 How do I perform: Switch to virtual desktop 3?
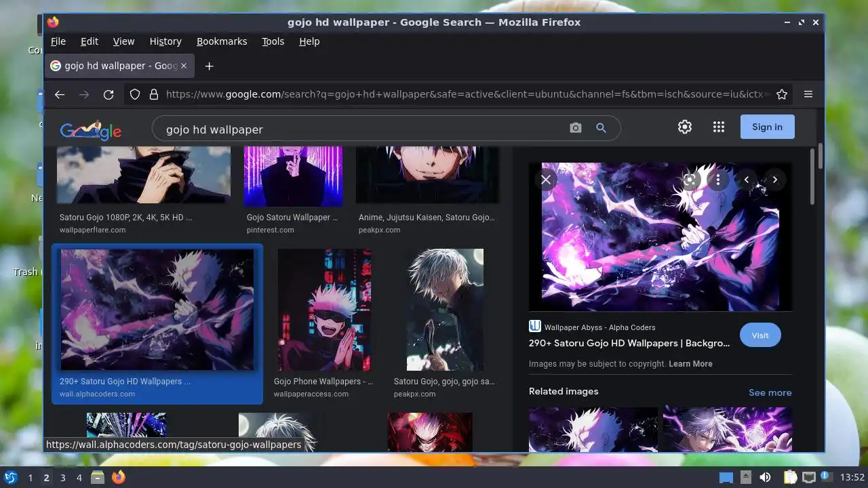coord(62,478)
